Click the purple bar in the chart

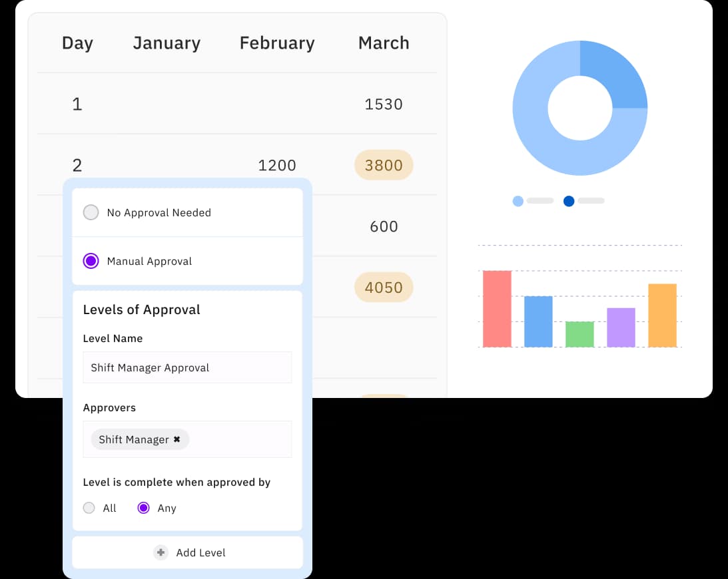click(x=621, y=328)
